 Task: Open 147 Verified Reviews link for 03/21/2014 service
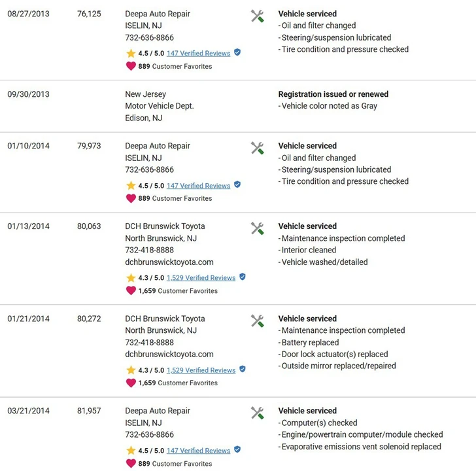[198, 451]
